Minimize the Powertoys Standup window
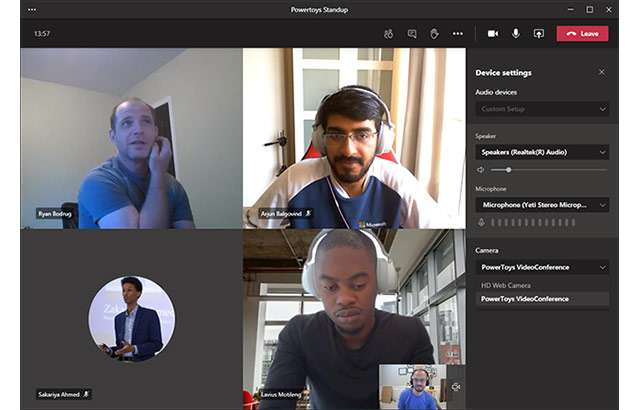 coord(571,9)
